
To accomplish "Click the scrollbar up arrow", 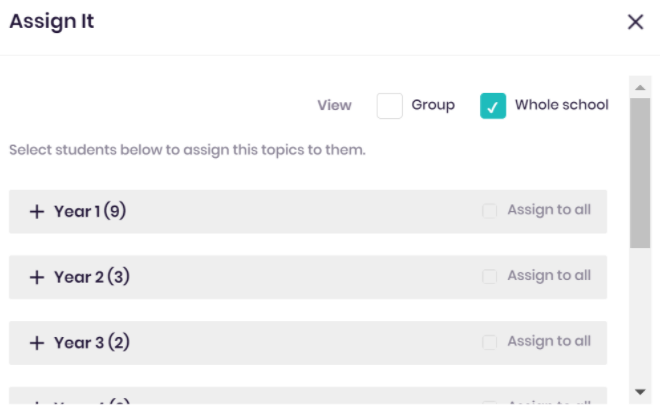I will point(640,88).
